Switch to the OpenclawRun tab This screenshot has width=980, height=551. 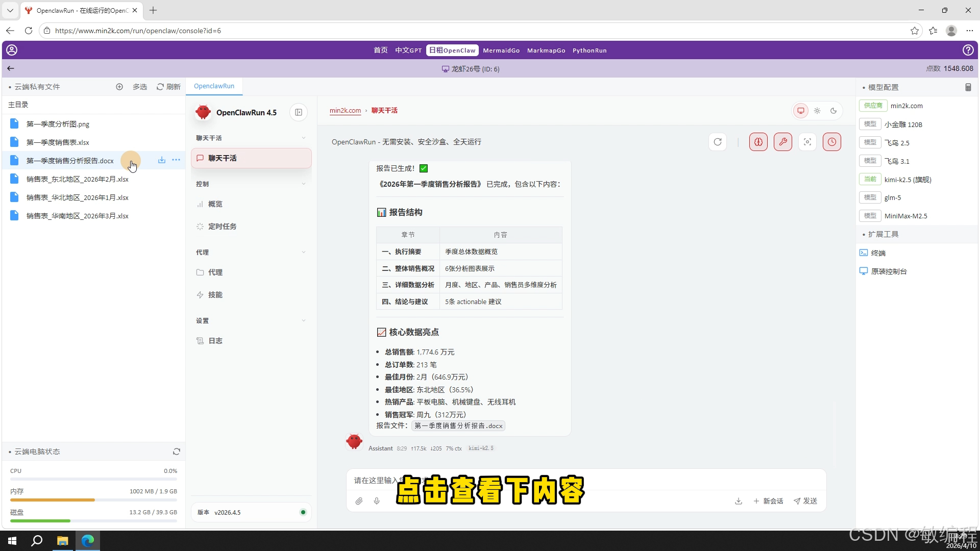pyautogui.click(x=214, y=86)
